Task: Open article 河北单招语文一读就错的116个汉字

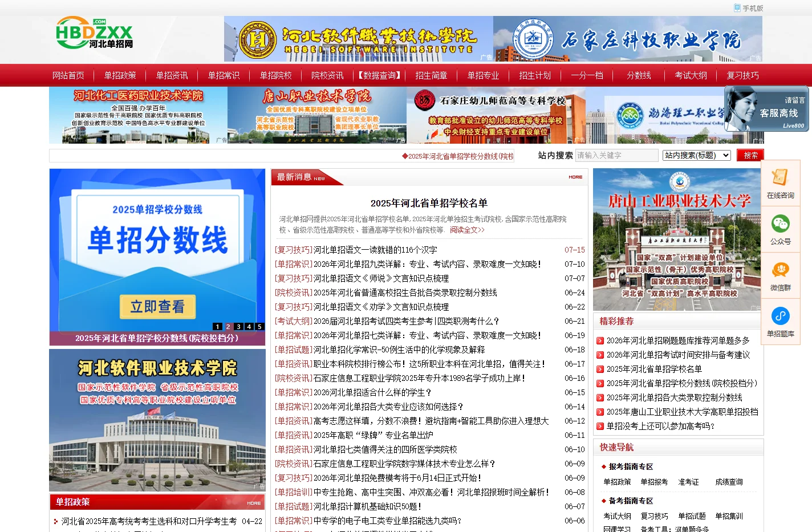Action: pyautogui.click(x=375, y=250)
